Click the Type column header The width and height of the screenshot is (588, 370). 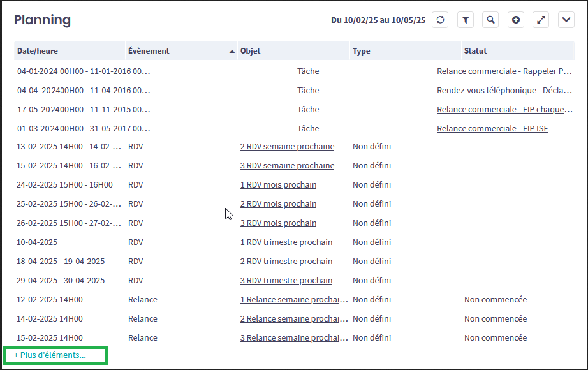[361, 51]
